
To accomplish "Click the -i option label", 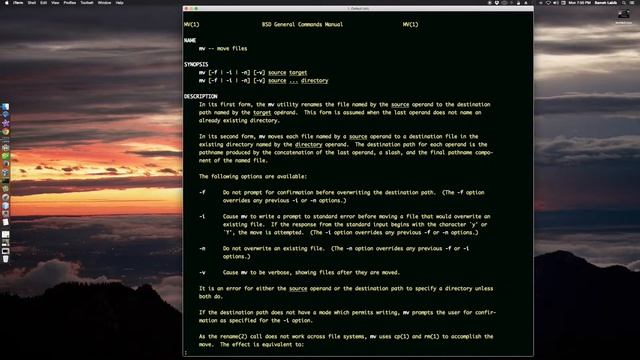I will pyautogui.click(x=202, y=216).
